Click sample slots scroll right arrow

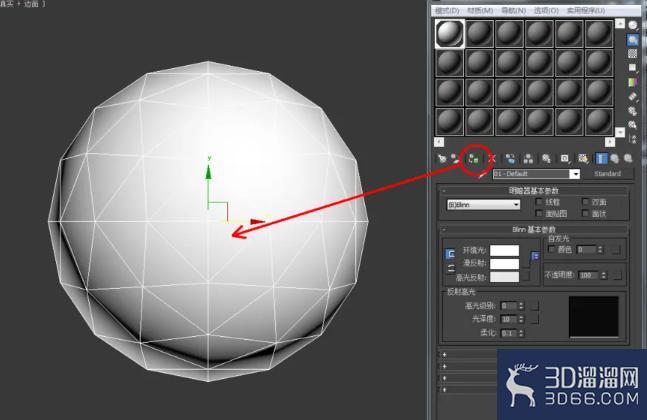[x=610, y=142]
